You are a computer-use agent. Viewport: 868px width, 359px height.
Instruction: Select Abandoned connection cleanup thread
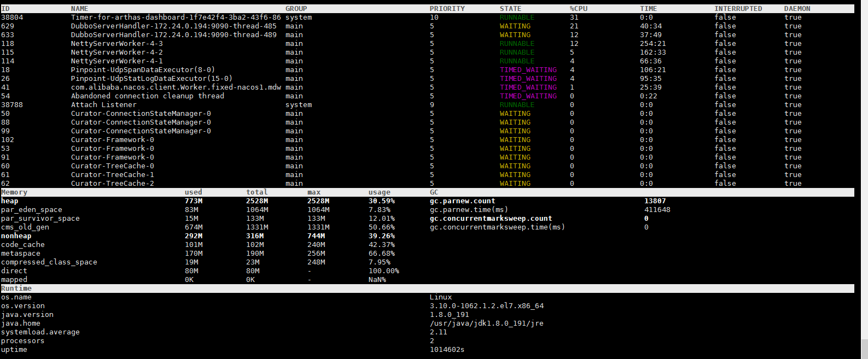(147, 96)
